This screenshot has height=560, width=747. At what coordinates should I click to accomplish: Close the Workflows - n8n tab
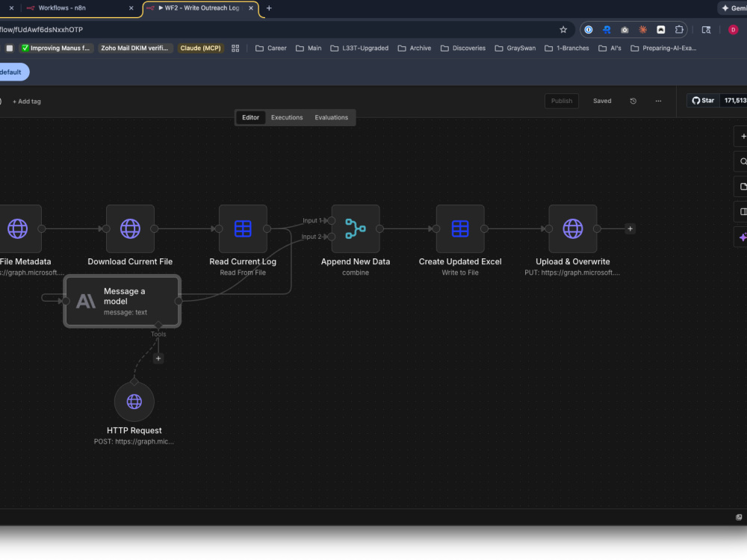click(131, 8)
